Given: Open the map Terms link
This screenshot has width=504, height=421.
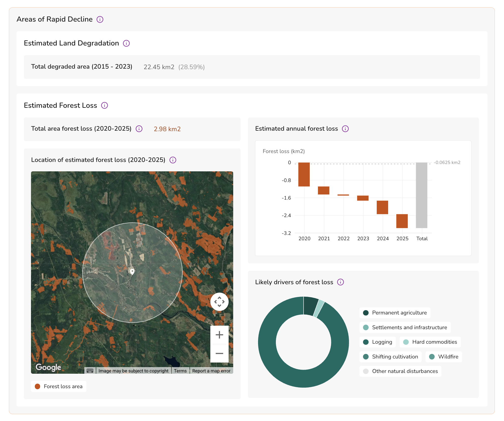Looking at the screenshot, I should click(180, 371).
